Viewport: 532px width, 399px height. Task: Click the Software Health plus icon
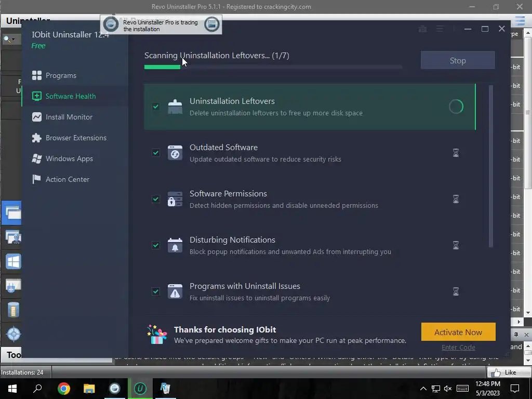37,96
